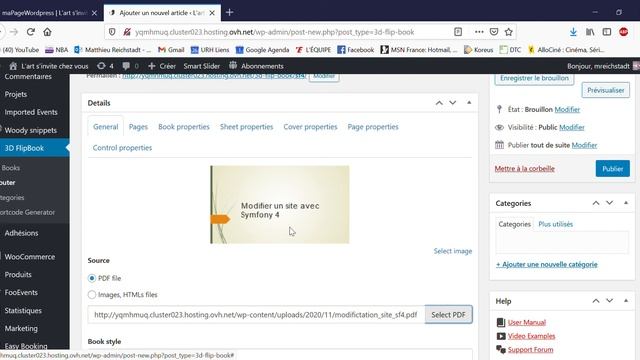
Task: Click the Select PDF button
Action: (449, 315)
